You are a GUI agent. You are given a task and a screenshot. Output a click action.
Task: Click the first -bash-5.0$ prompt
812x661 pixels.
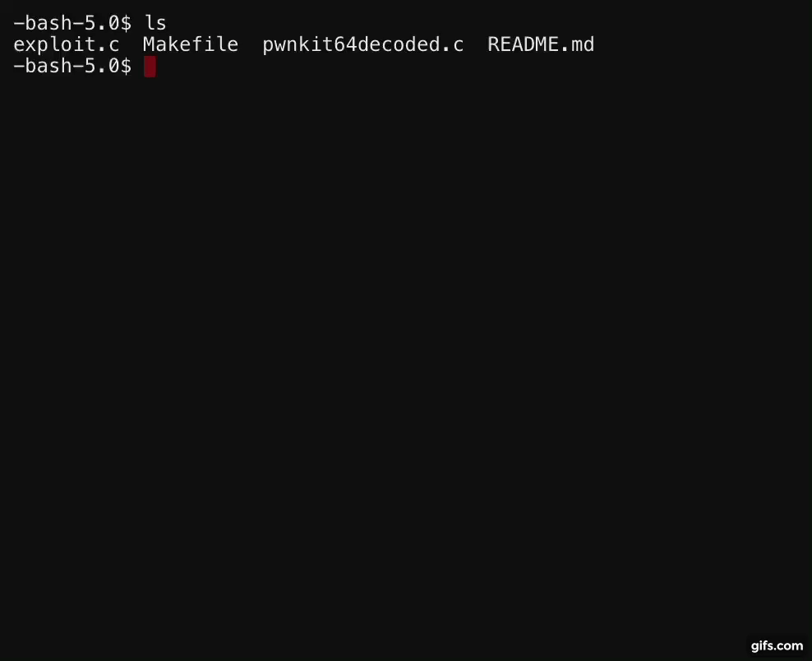pos(72,23)
